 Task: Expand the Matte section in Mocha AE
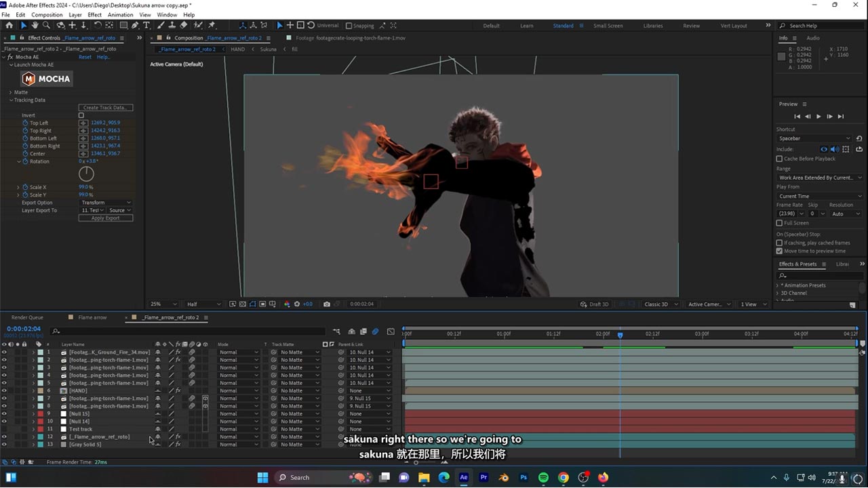pyautogui.click(x=11, y=92)
